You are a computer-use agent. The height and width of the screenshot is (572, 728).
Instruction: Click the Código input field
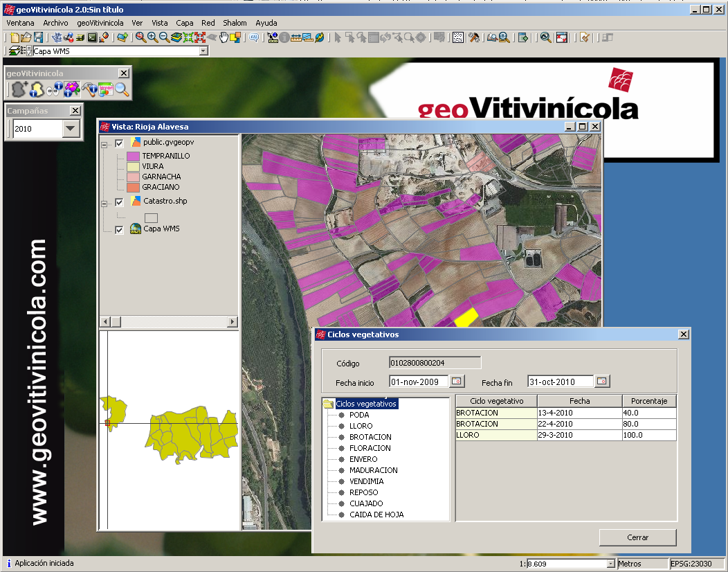[x=435, y=363]
